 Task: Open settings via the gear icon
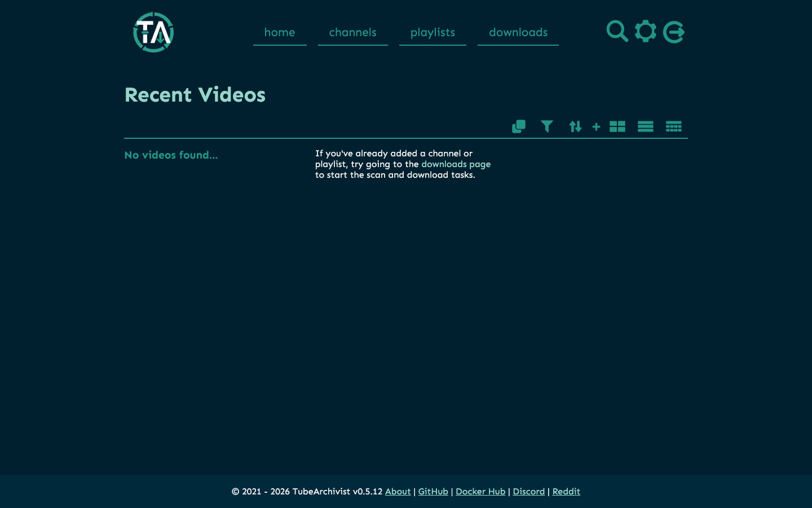pyautogui.click(x=645, y=32)
